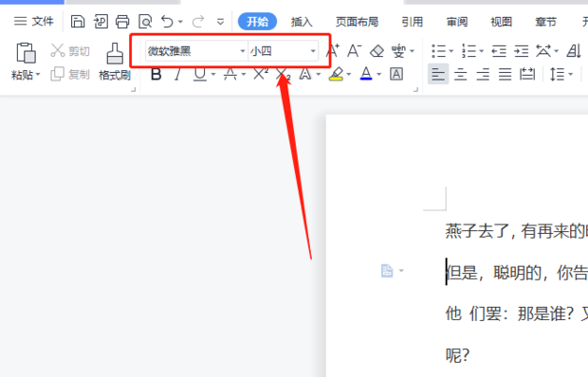
Task: Click the Redo arrow icon
Action: pyautogui.click(x=197, y=22)
